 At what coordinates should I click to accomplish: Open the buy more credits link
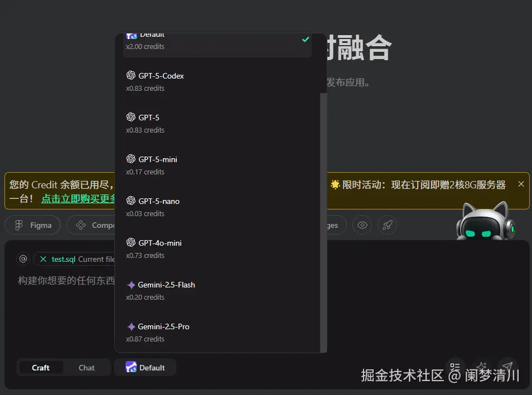tap(79, 199)
